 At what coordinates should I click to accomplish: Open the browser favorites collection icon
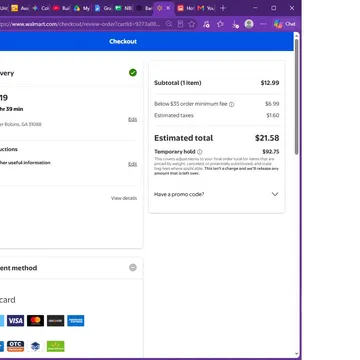pos(220,24)
